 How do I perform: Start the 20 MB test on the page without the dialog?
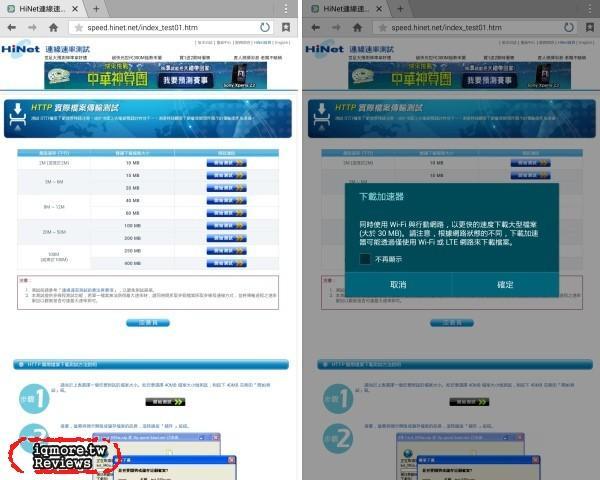[227, 188]
